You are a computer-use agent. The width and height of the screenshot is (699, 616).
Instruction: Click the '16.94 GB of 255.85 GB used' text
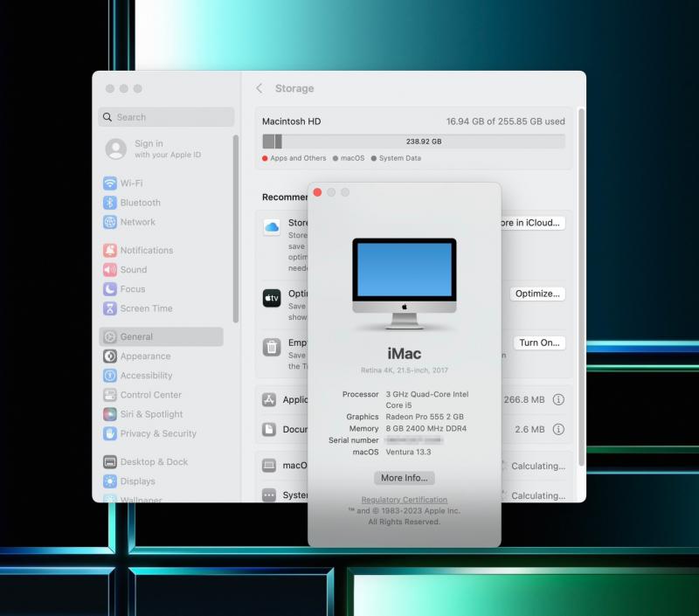(x=506, y=121)
